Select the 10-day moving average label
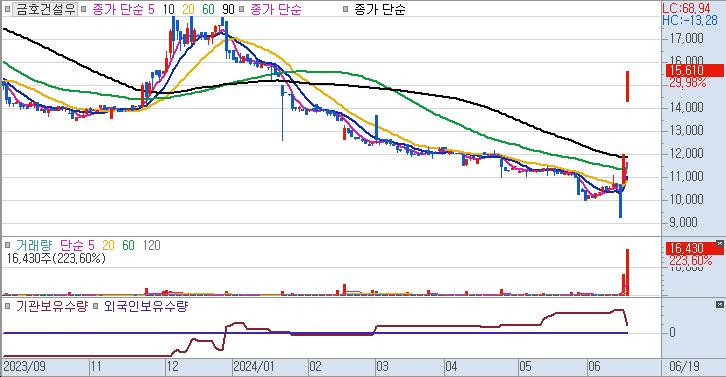726x377 pixels. [168, 9]
